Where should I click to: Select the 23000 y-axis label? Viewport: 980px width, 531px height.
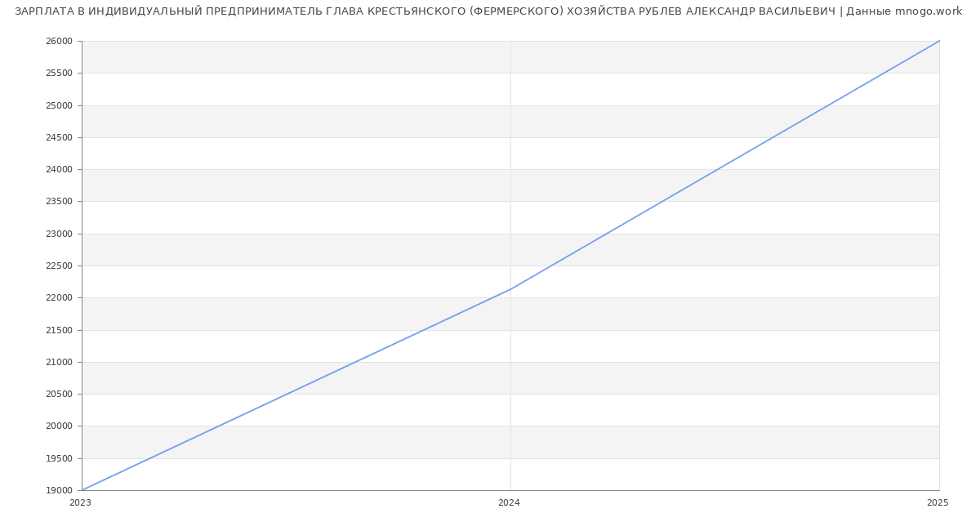click(60, 234)
